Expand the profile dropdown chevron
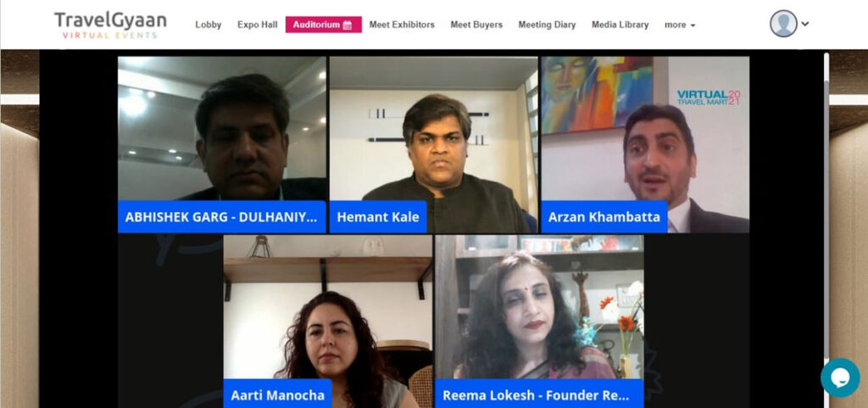The width and height of the screenshot is (868, 408). [x=805, y=24]
